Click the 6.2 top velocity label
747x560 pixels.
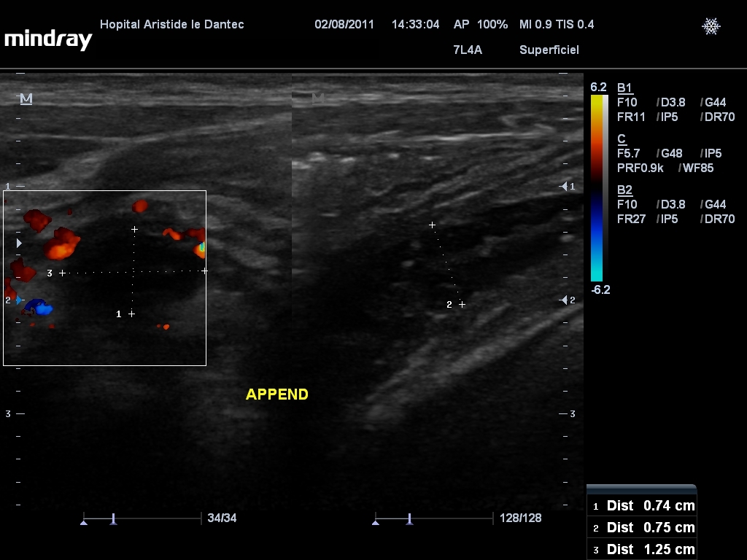598,87
